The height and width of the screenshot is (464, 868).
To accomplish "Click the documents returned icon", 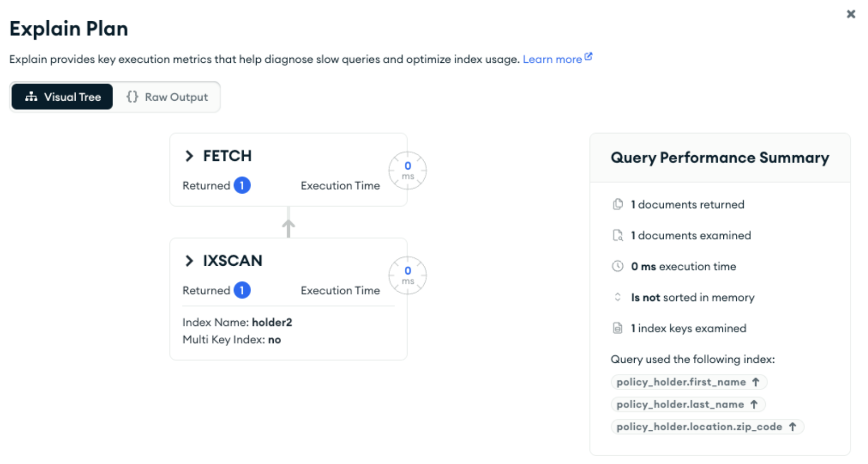I will 618,204.
